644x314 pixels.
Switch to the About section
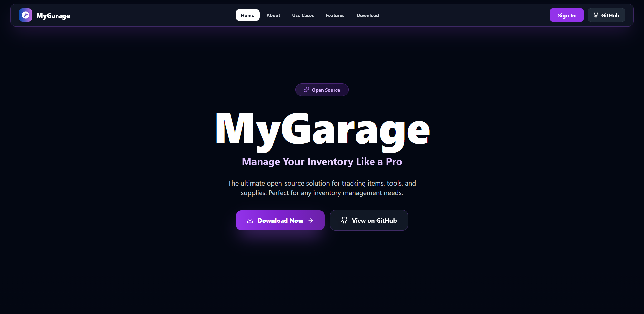click(273, 15)
